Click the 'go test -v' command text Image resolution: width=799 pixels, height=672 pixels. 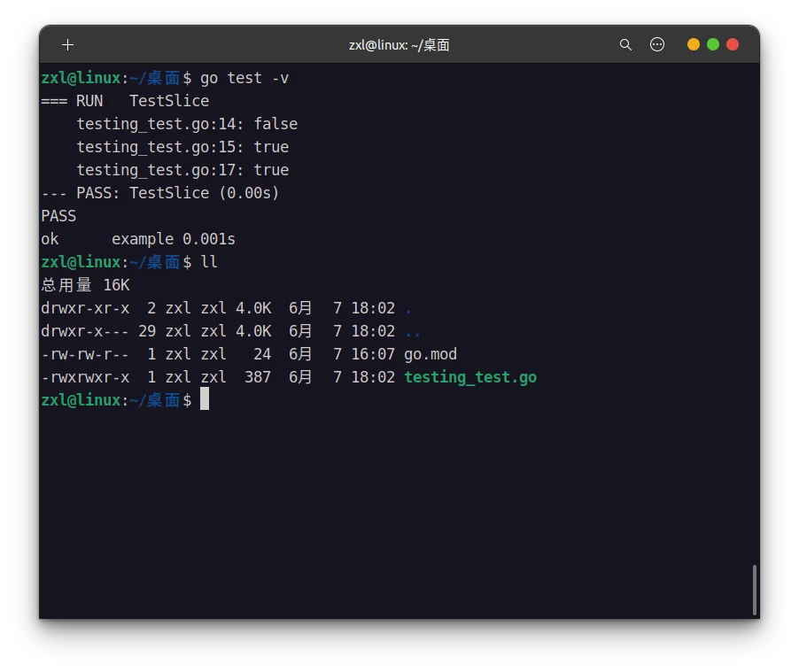244,79
